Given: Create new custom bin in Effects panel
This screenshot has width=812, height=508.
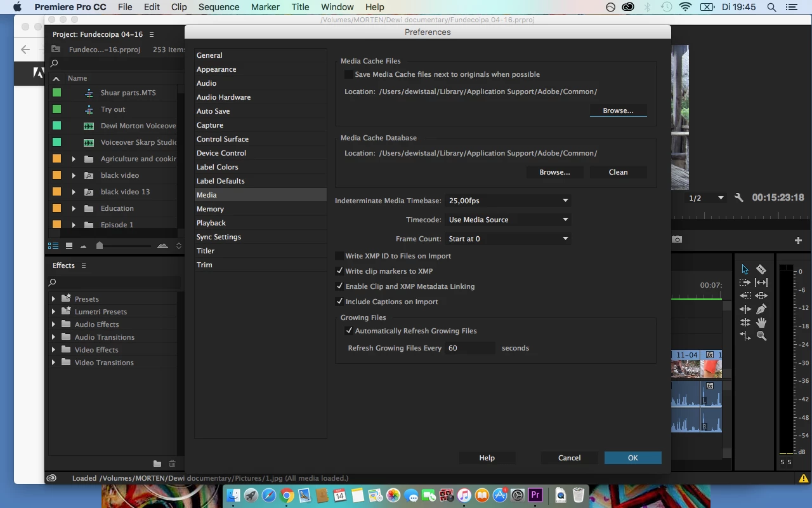Looking at the screenshot, I should (x=157, y=464).
